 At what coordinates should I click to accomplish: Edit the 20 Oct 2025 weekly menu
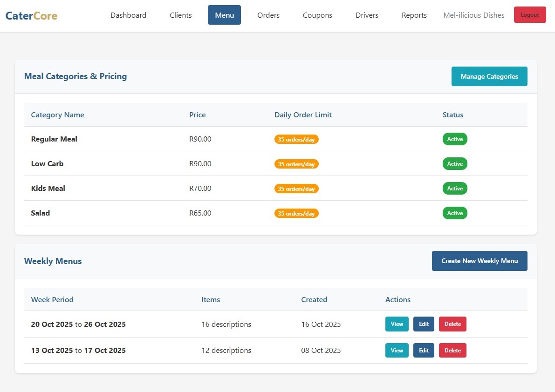[424, 324]
